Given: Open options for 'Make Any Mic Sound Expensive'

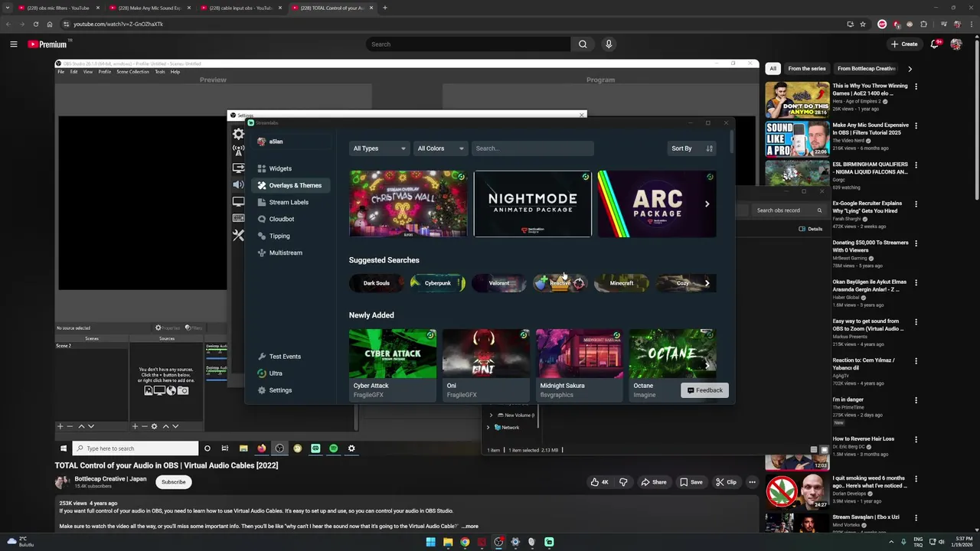Looking at the screenshot, I should pyautogui.click(x=916, y=126).
